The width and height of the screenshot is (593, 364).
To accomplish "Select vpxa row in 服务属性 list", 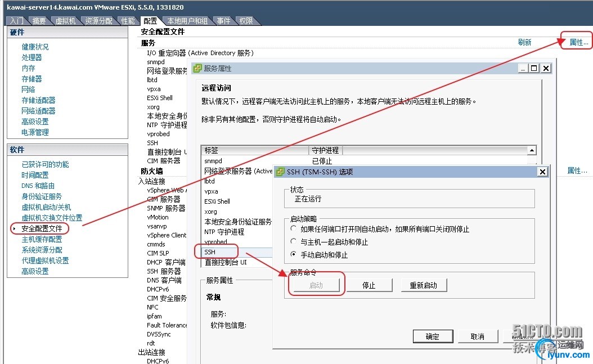I will click(237, 191).
